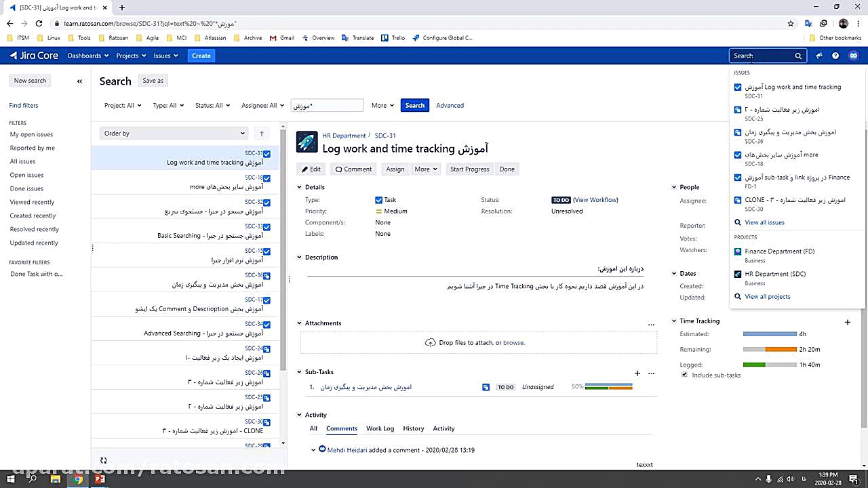Image resolution: width=868 pixels, height=488 pixels.
Task: Click task type icon of SDC-15 list row
Action: click(x=267, y=251)
